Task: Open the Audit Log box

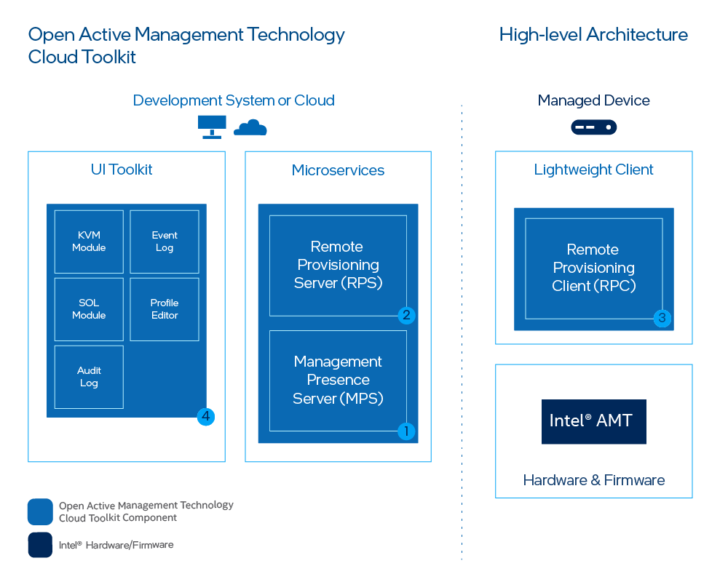Action: tap(89, 377)
